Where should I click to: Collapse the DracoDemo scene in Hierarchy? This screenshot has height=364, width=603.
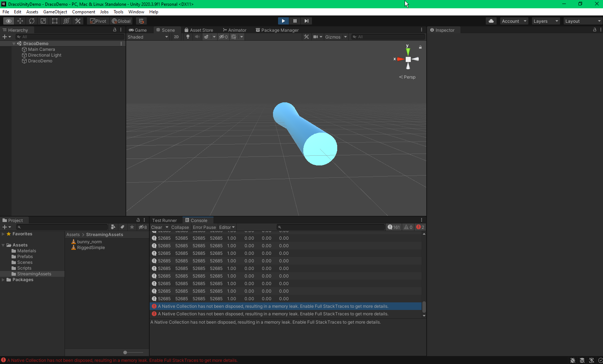pyautogui.click(x=14, y=43)
